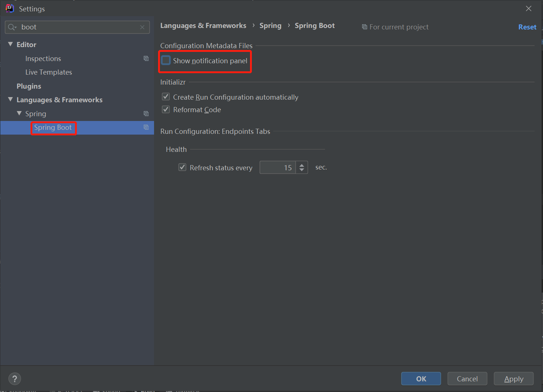Collapse the Editor tree node
Viewport: 543px width, 392px height.
[x=10, y=44]
